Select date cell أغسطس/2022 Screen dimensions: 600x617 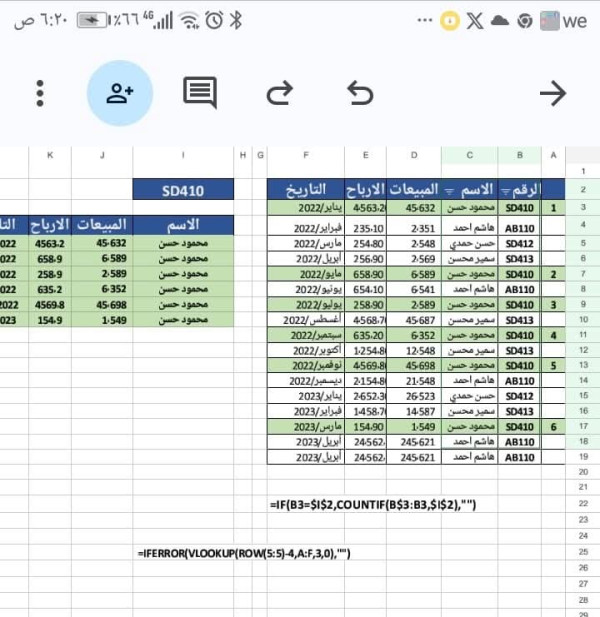[306, 320]
